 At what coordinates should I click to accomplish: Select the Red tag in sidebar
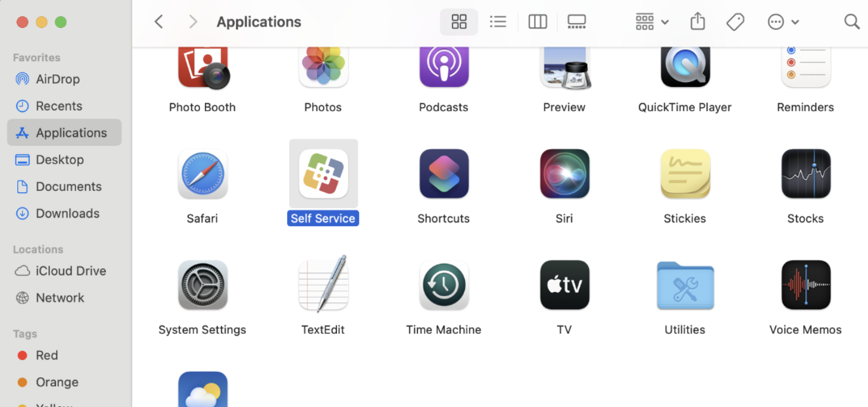[x=64, y=355]
